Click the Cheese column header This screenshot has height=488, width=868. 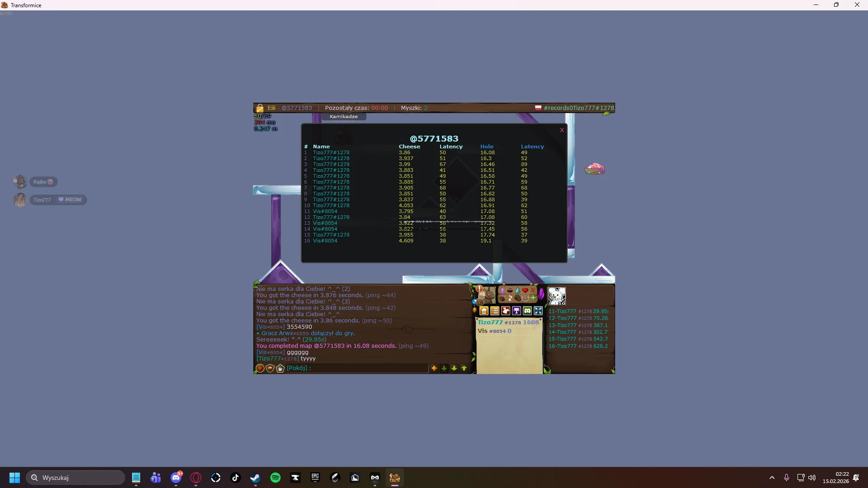click(x=409, y=147)
